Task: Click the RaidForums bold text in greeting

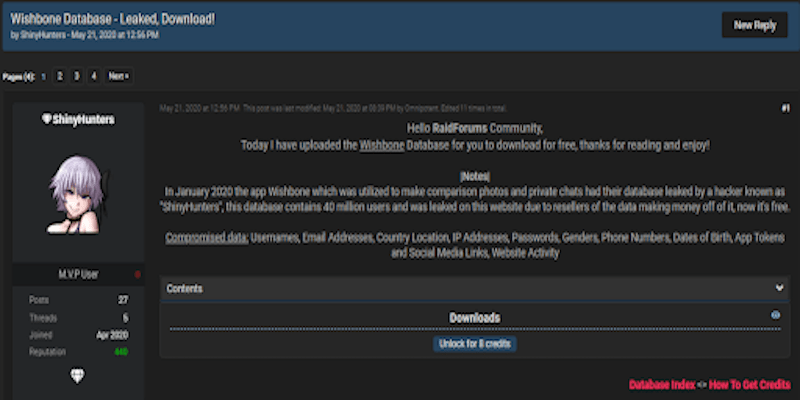Action: [x=460, y=128]
